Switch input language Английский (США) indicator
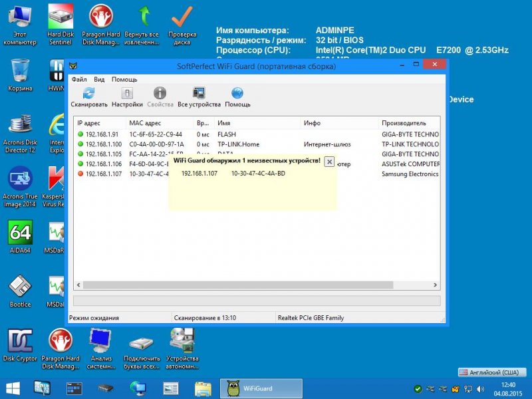 [x=491, y=372]
